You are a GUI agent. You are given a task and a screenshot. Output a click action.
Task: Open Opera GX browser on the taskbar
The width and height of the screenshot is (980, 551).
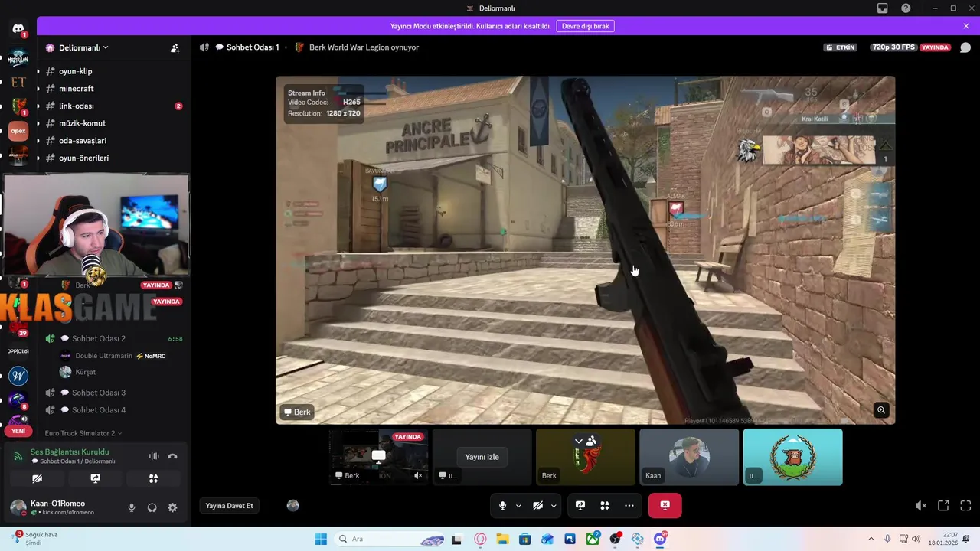pyautogui.click(x=480, y=539)
